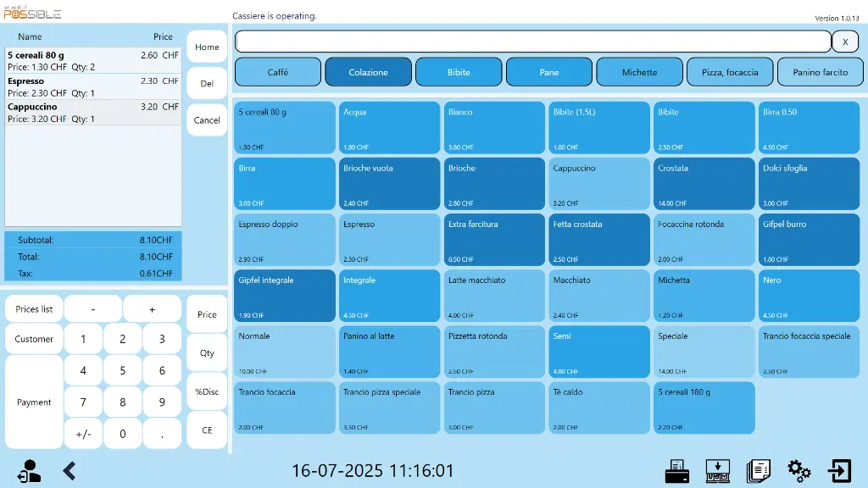The image size is (868, 488).
Task: Click the Prices list button
Action: point(33,308)
